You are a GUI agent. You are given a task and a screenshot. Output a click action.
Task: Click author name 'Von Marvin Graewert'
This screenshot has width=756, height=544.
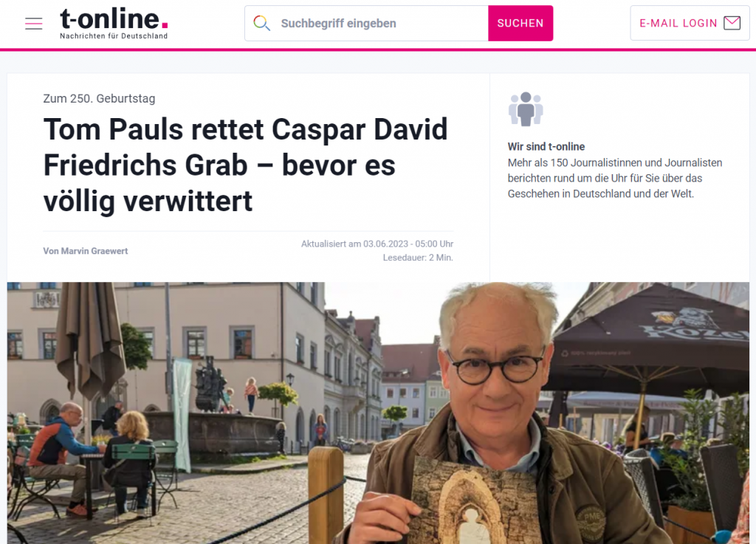pos(86,251)
